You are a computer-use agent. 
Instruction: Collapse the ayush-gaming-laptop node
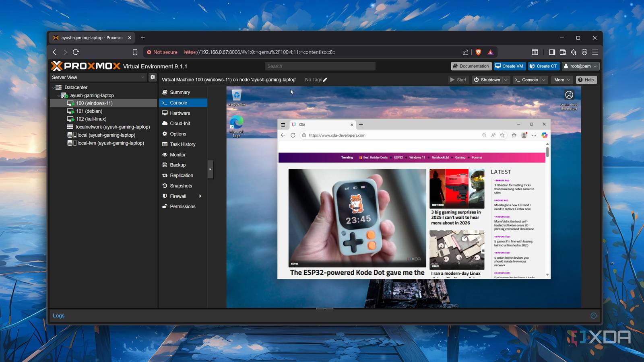(59, 95)
